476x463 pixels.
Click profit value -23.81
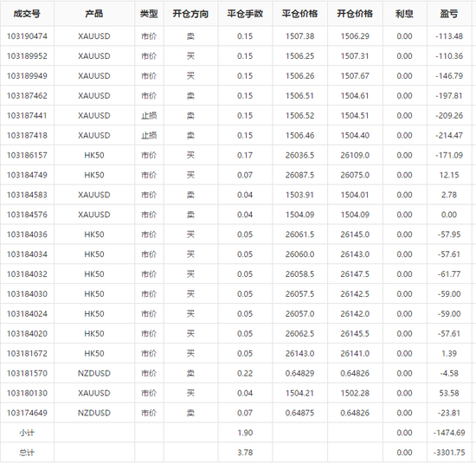pyautogui.click(x=449, y=413)
